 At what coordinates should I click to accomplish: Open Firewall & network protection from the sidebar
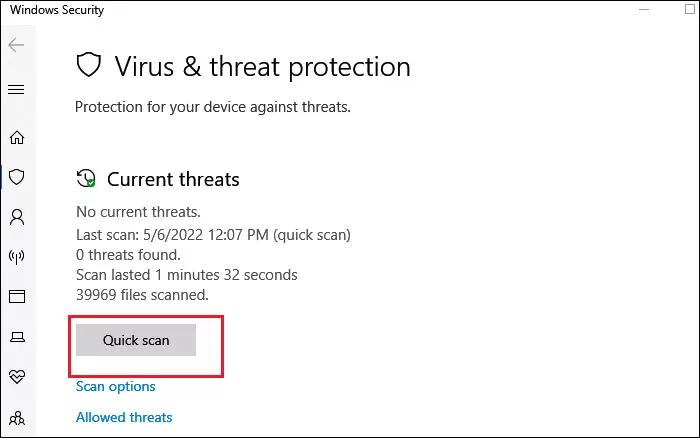17,257
